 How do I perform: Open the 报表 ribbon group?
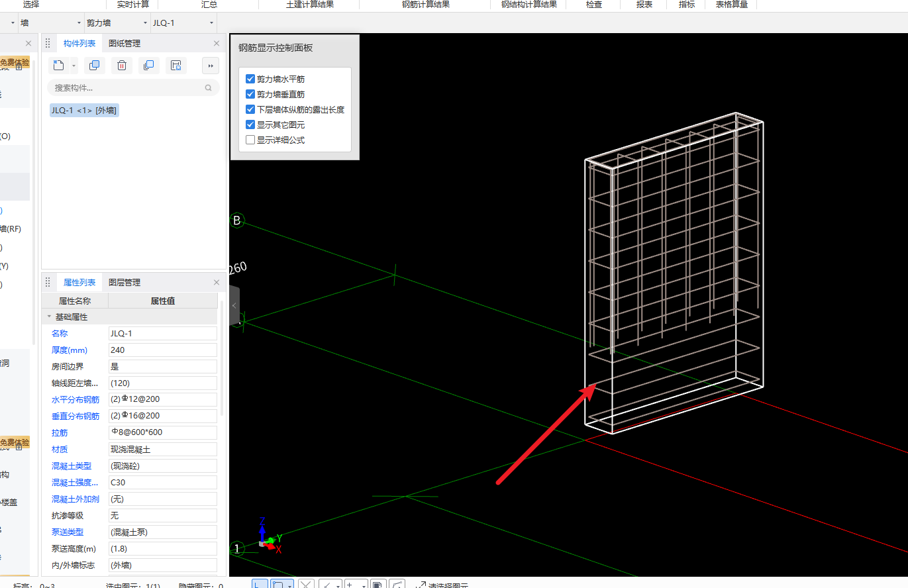[644, 5]
